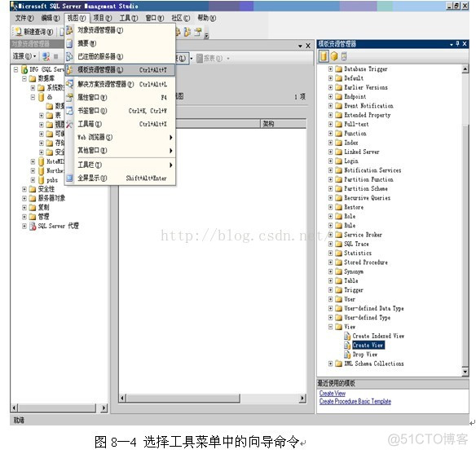The image size is (476, 454).
Task: Select the Synonym folder
Action: coord(354,271)
